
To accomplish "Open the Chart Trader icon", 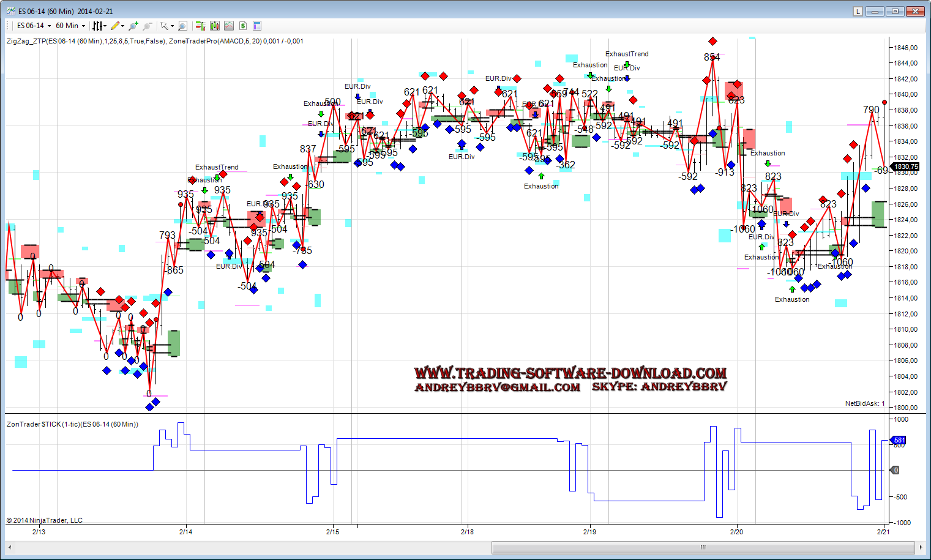I will (x=200, y=26).
